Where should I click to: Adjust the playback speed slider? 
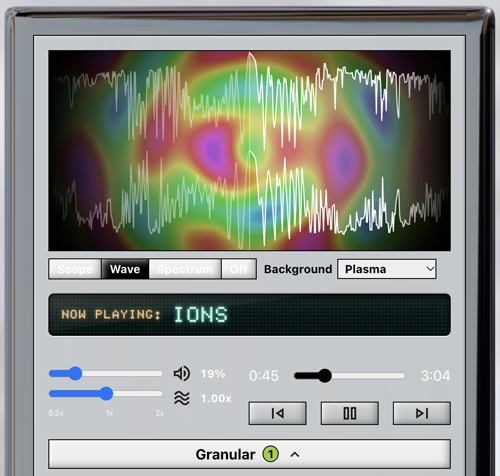point(106,394)
